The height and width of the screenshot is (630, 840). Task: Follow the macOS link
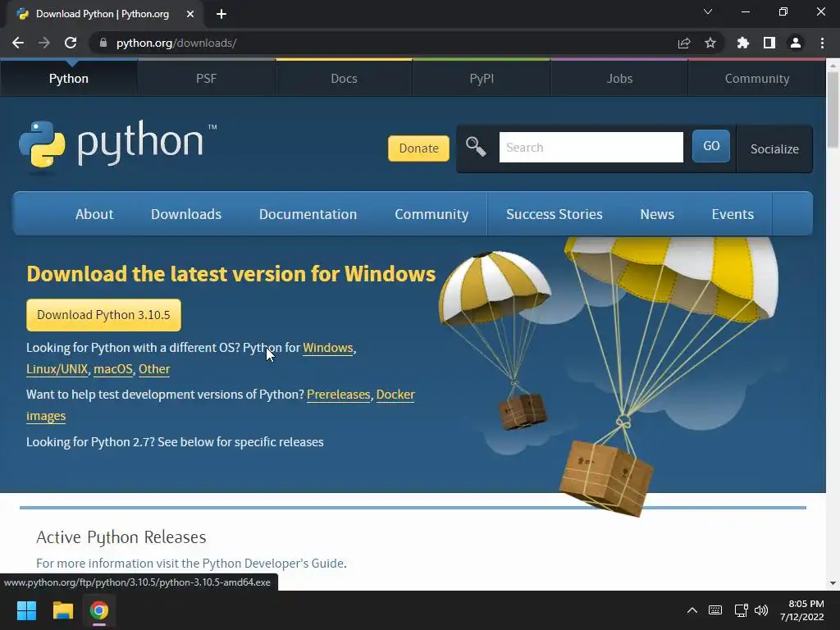(113, 369)
